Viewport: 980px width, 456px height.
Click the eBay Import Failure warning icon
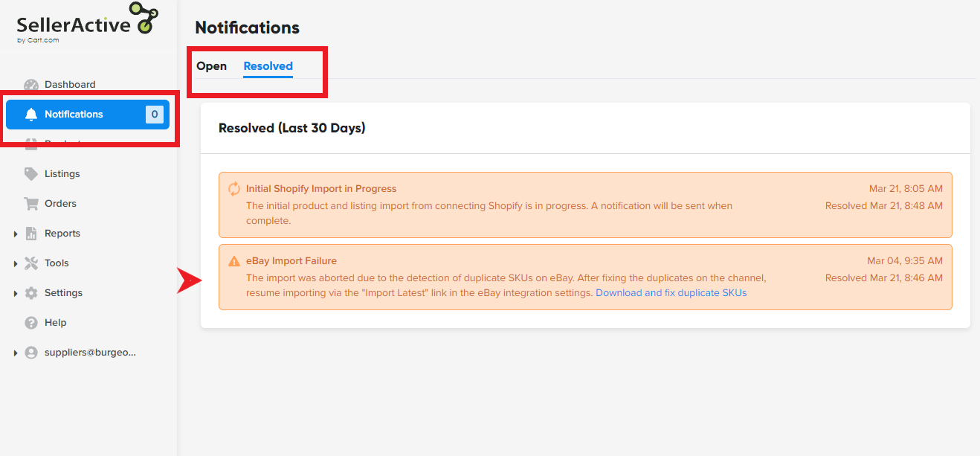click(234, 261)
